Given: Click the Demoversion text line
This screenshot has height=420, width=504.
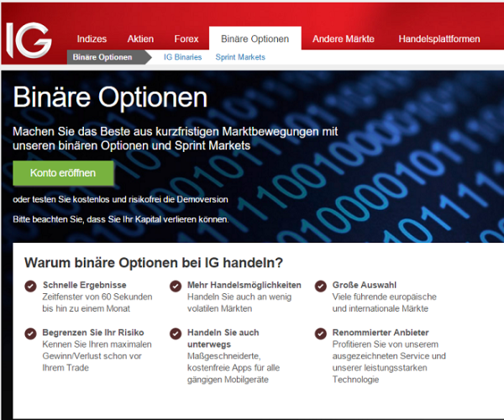Looking at the screenshot, I should click(120, 199).
